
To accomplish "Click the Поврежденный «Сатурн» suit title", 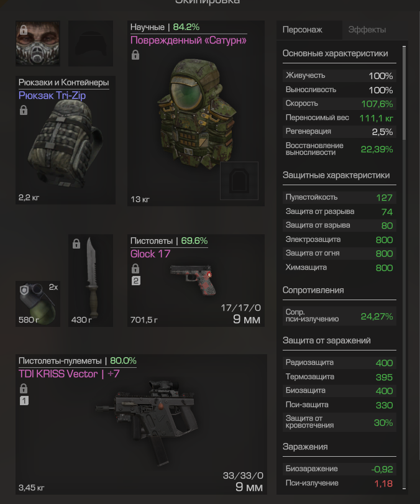I will (189, 40).
